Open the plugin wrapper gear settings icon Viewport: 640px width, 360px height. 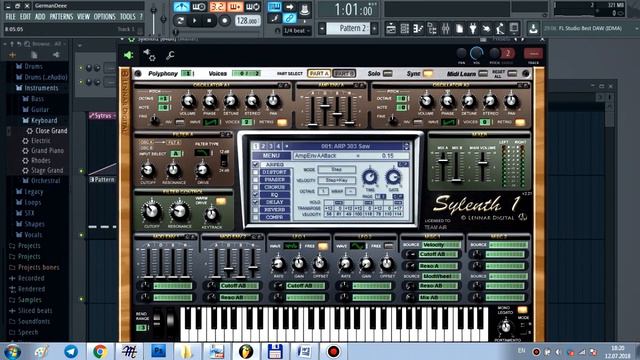point(149,55)
